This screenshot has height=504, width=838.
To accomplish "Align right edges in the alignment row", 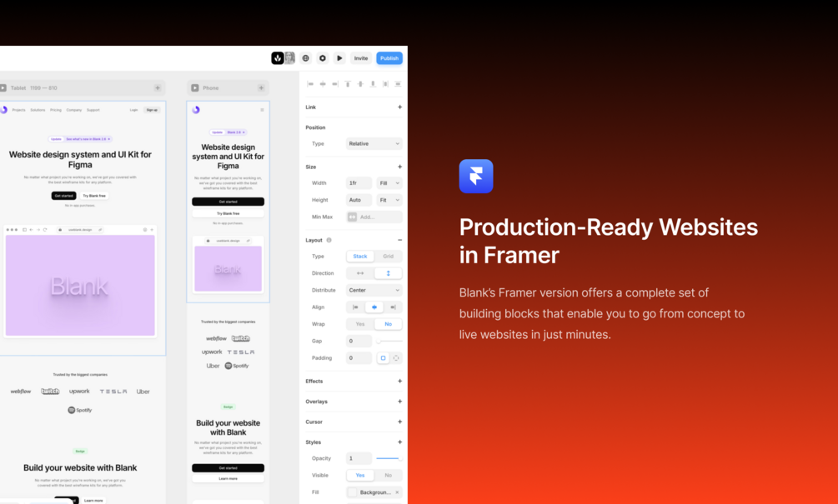I will point(335,84).
